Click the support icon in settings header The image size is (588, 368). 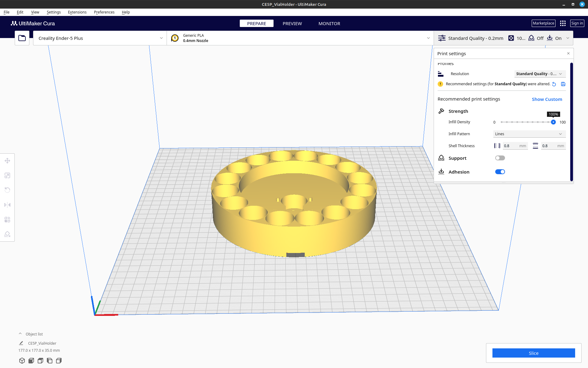click(x=531, y=38)
